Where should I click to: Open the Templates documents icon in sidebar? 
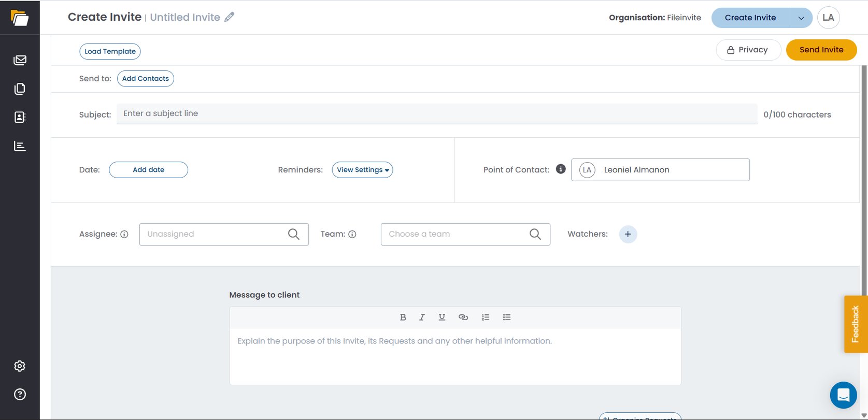click(x=20, y=89)
